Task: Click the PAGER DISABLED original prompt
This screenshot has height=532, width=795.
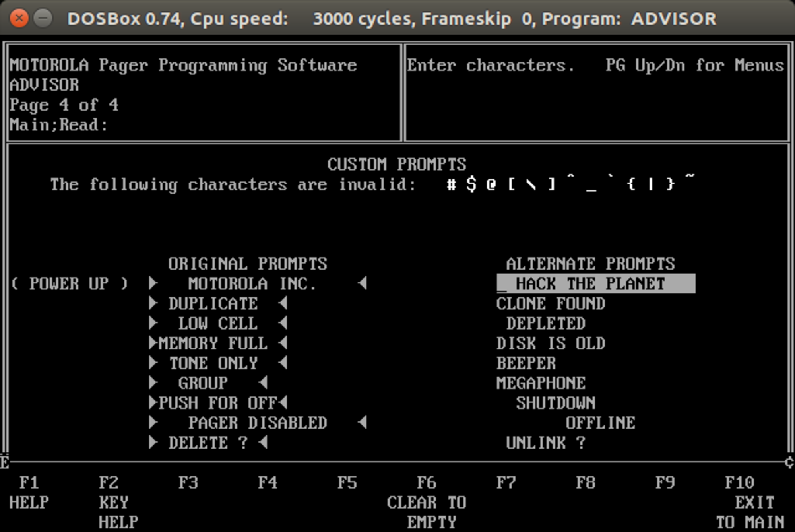Action: (258, 423)
